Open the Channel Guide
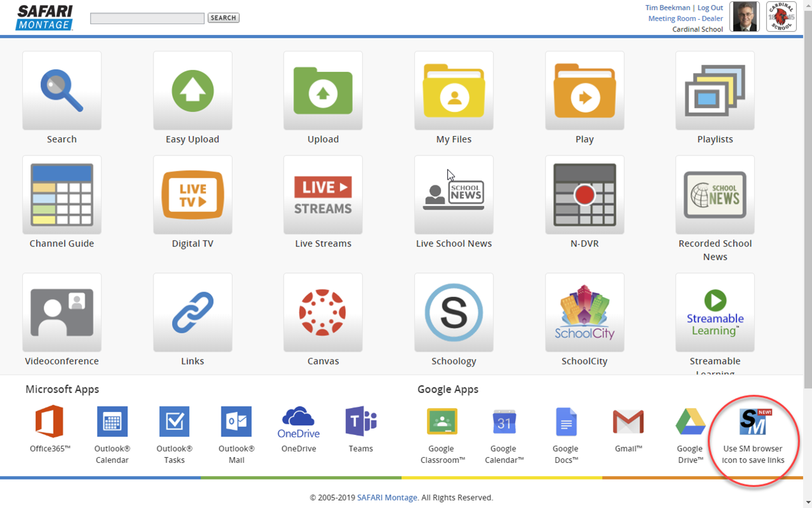 (62, 195)
